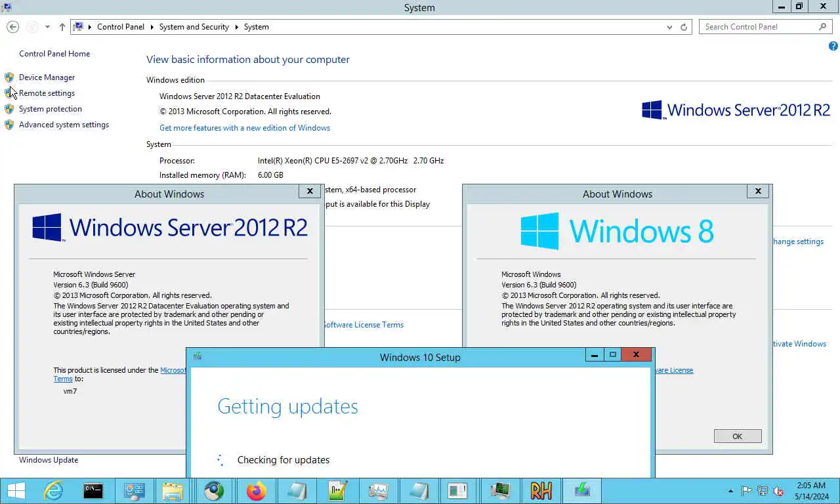Minimize the Windows 10 Setup window
Viewport: 840px width, 504px height.
pyautogui.click(x=595, y=355)
